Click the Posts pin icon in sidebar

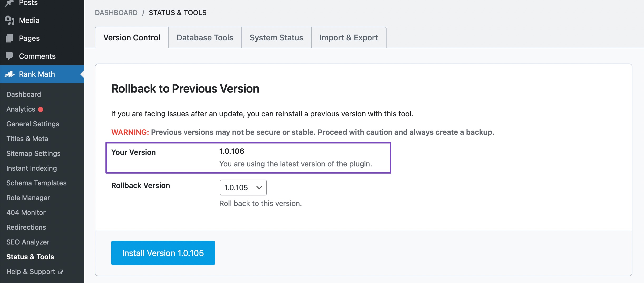tap(9, 3)
